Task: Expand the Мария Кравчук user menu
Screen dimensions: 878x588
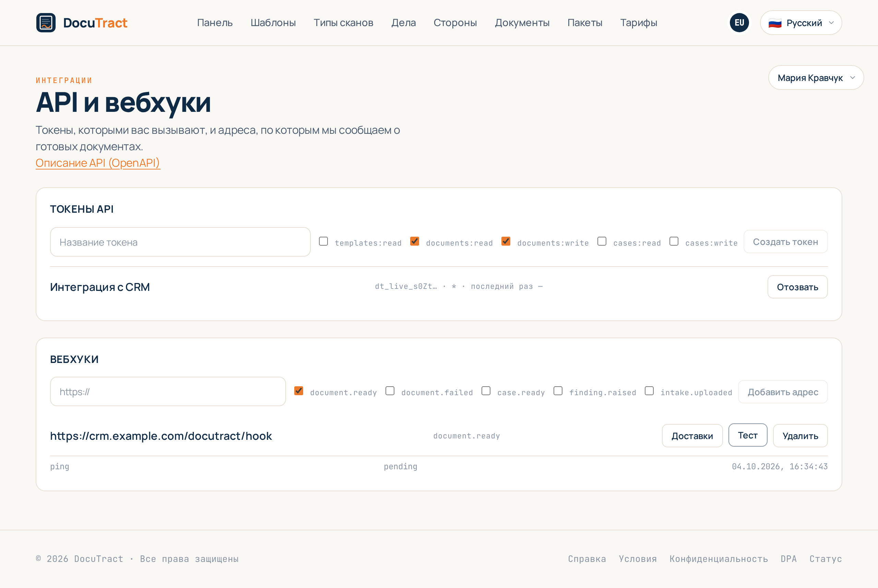Action: coord(816,78)
